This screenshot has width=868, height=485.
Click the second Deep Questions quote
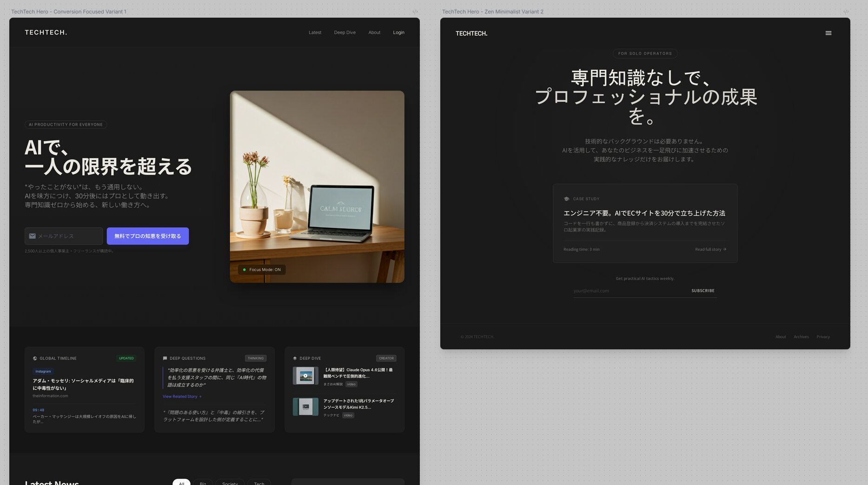(x=214, y=416)
